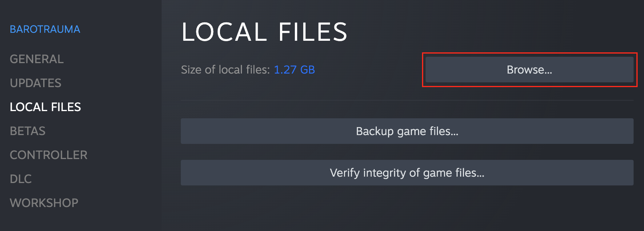Click the BAROTRAUMA game title
This screenshot has width=644, height=231.
[x=45, y=29]
